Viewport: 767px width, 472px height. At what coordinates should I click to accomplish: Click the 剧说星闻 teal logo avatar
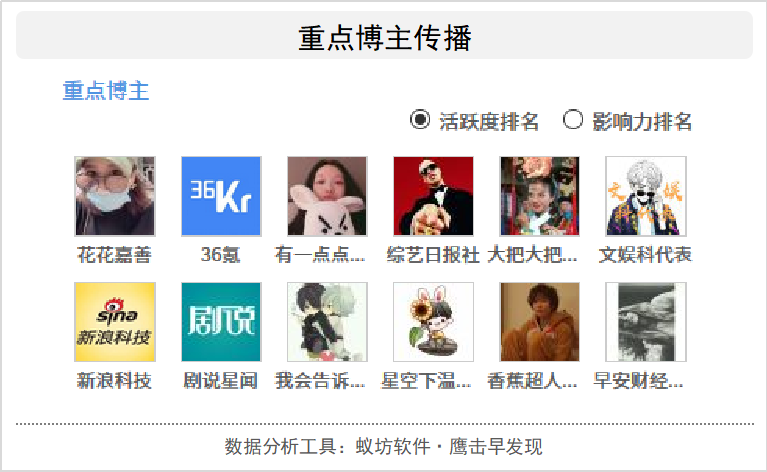[221, 322]
